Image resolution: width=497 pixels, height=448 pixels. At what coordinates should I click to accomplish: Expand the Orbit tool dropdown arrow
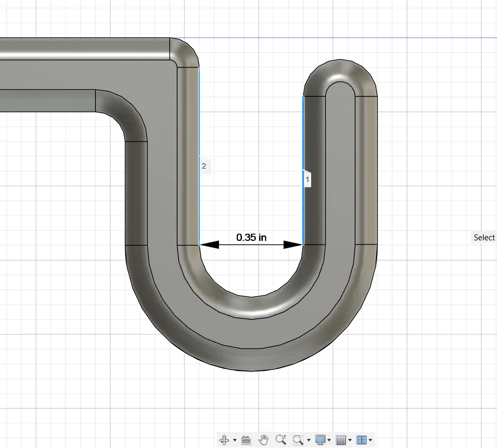pos(234,440)
